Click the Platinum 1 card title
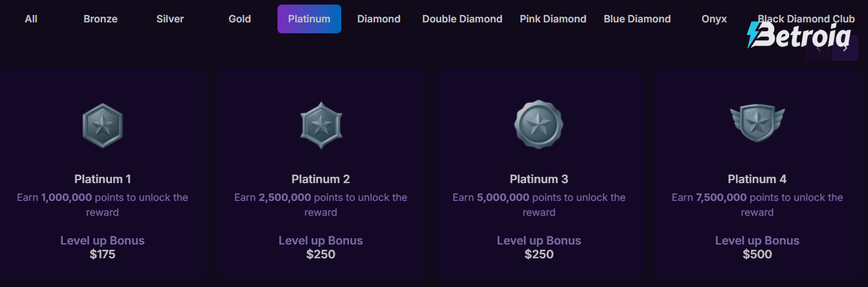 [x=103, y=179]
